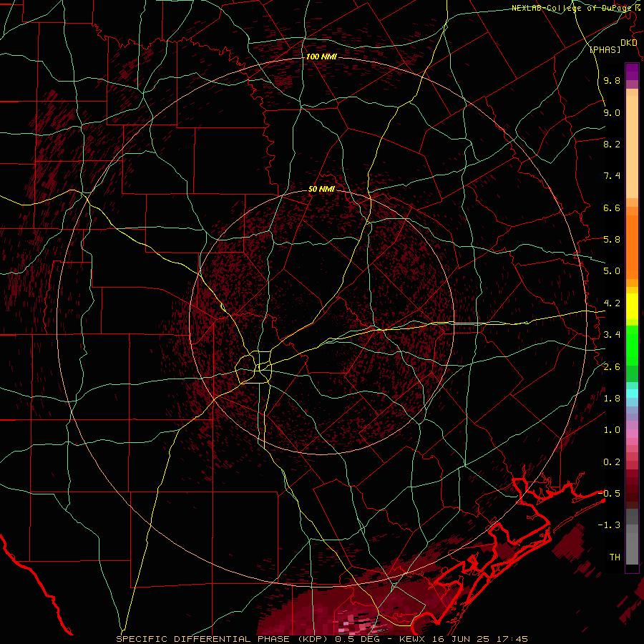Screen dimensions: 644x644
Task: Click the 17:45 timestamp in caption
Action: (512, 639)
